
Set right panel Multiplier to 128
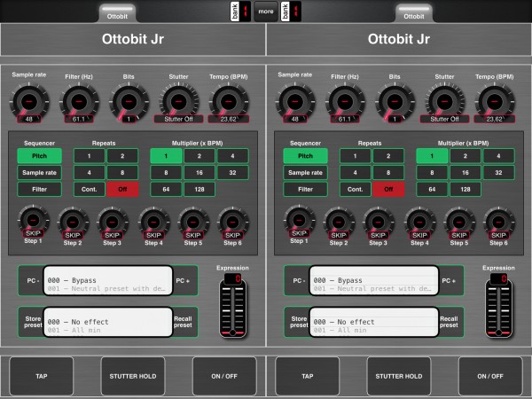[465, 190]
